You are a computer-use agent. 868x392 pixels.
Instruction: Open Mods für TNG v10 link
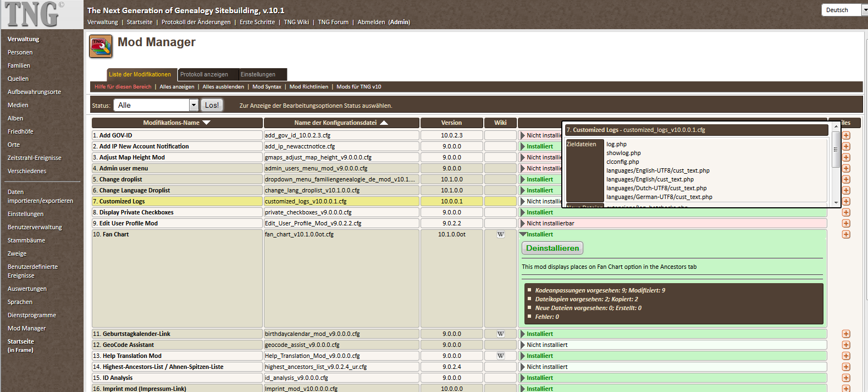coord(358,87)
